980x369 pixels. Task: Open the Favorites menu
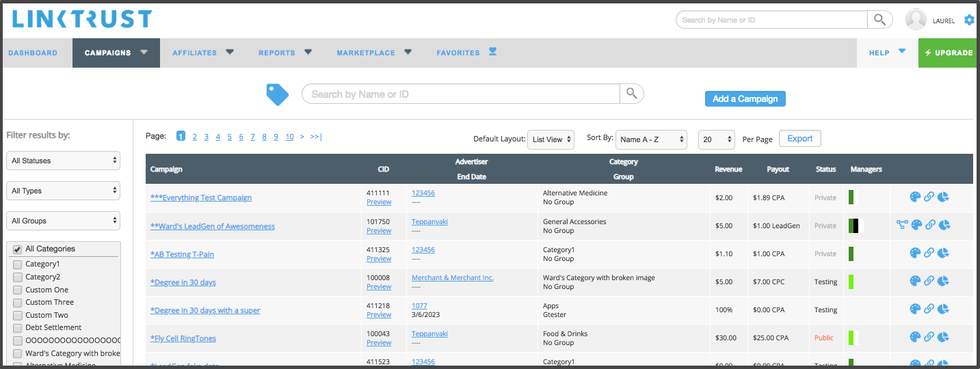(x=466, y=53)
